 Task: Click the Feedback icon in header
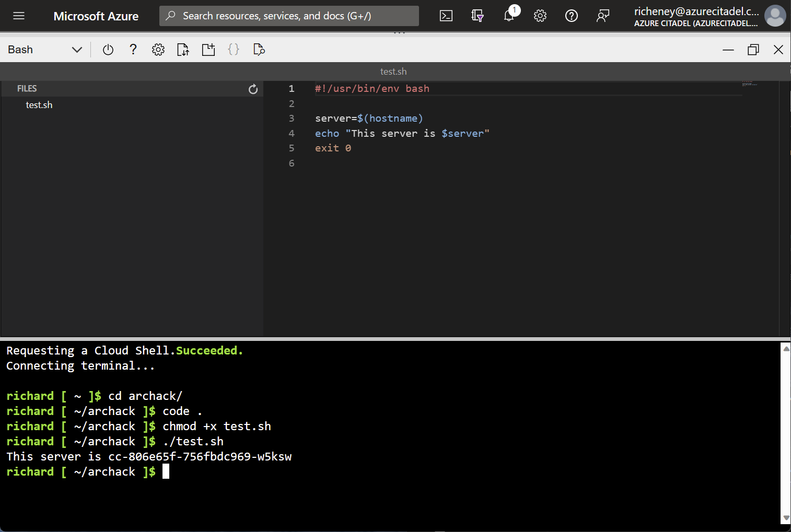click(603, 16)
